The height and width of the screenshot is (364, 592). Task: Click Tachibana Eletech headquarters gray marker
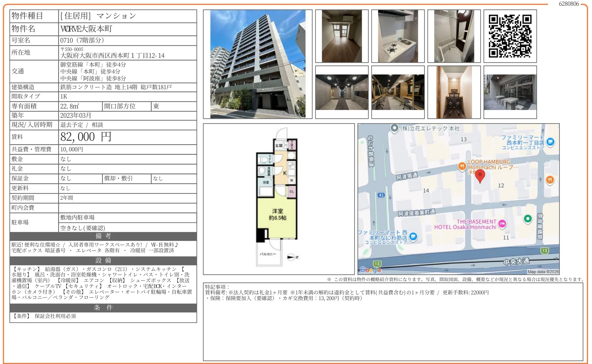click(394, 128)
